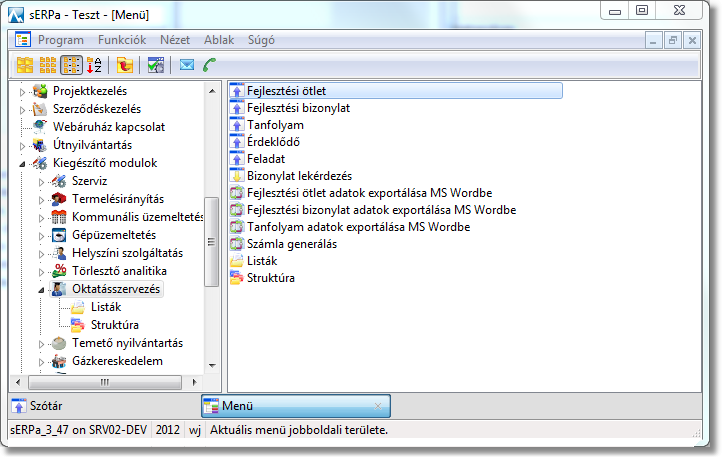Expand the Szerviz tree node
722x459 pixels.
coord(41,182)
